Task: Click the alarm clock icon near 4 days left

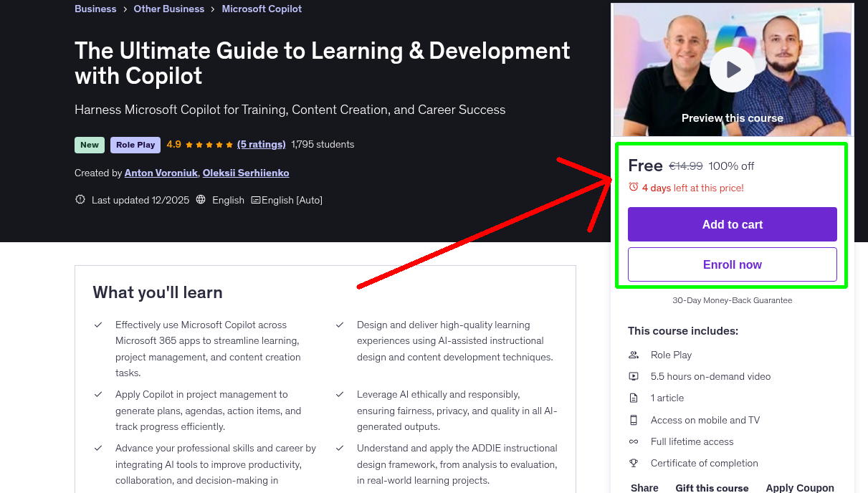Action: pyautogui.click(x=633, y=186)
